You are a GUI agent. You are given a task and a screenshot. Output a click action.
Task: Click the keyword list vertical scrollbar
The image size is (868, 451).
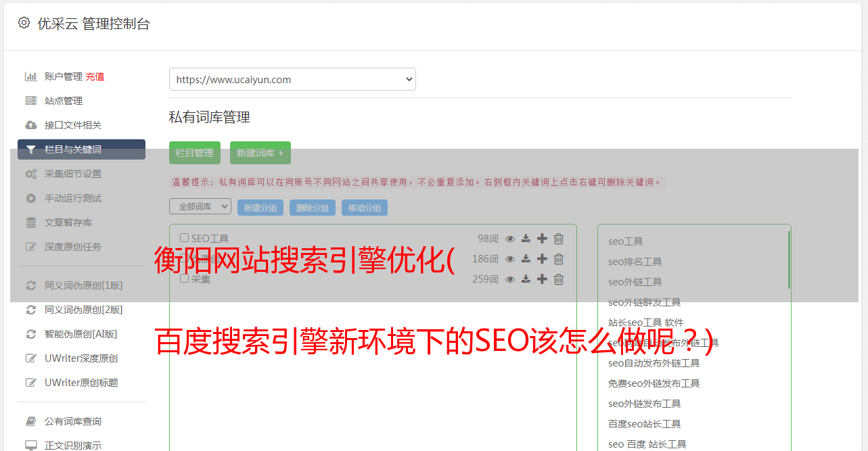point(789,260)
